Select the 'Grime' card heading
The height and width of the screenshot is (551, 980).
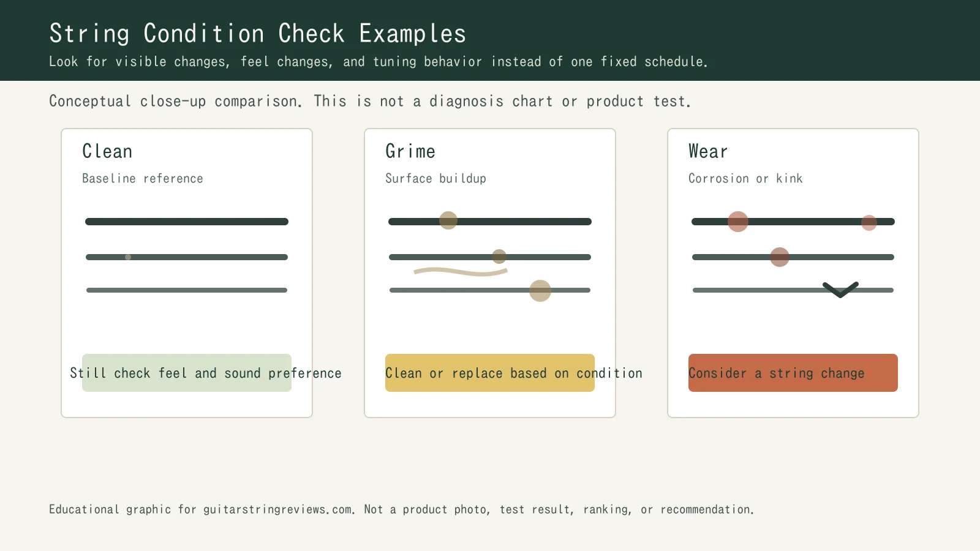(x=410, y=151)
